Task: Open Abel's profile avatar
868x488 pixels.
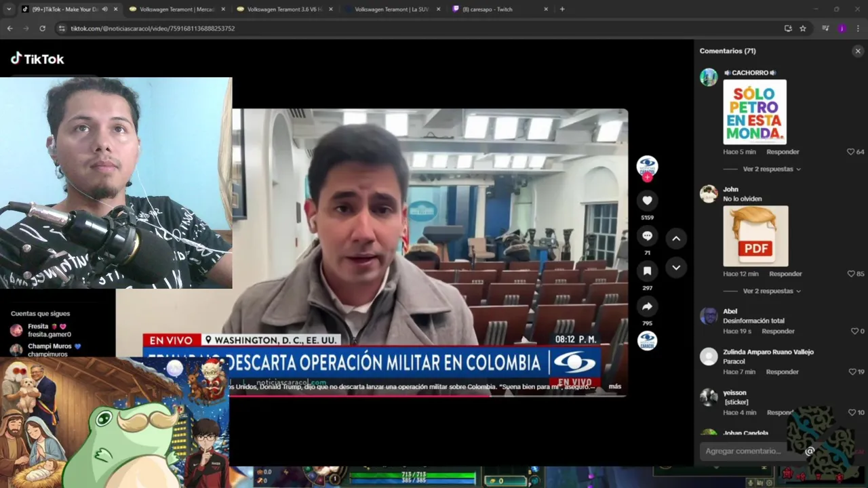Action: point(709,316)
